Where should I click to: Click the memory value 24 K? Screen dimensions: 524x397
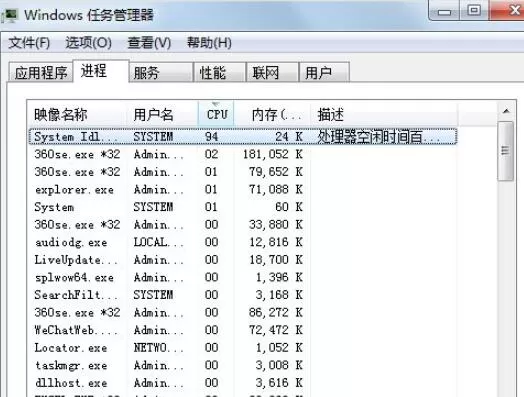click(289, 137)
